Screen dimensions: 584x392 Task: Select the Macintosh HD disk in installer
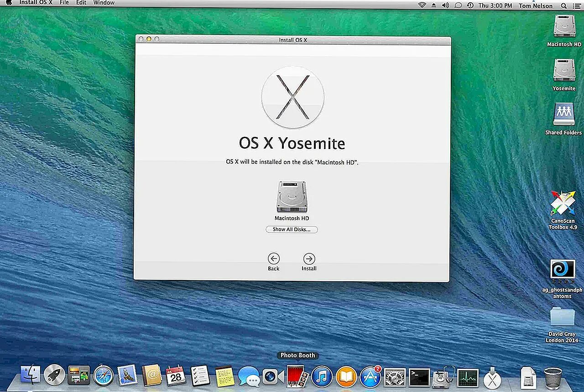pyautogui.click(x=292, y=197)
